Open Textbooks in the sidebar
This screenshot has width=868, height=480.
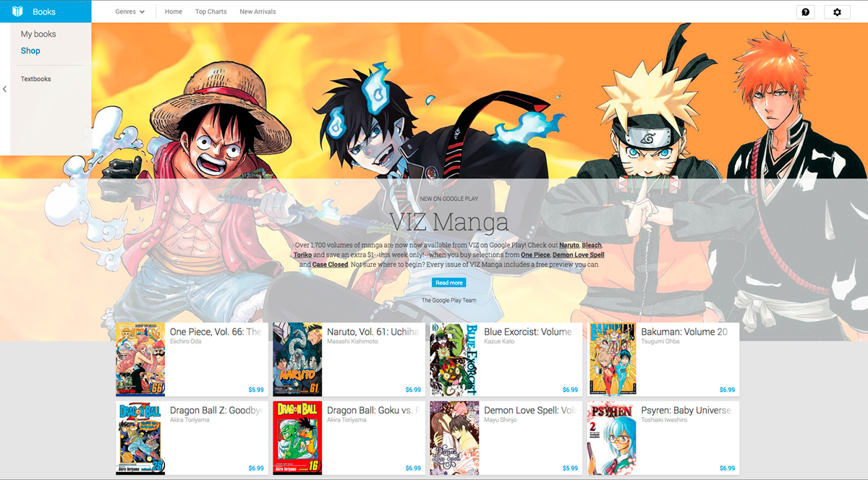click(x=35, y=79)
